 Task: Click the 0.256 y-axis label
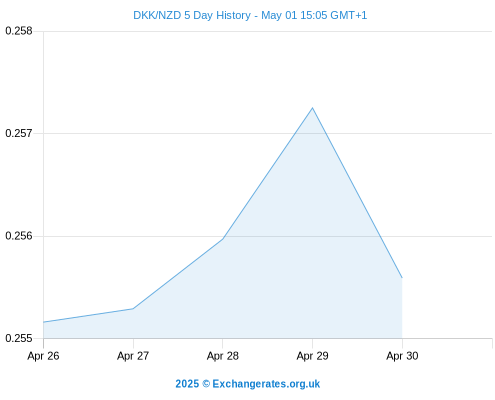(19, 236)
